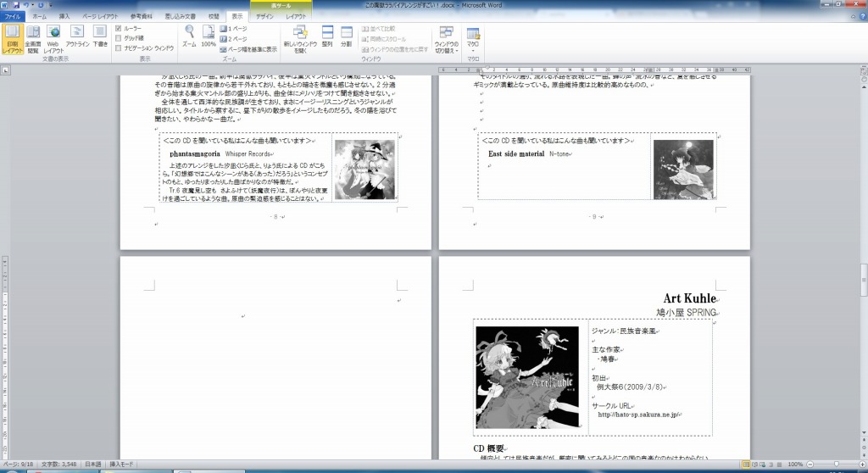
Task: Show 1 ページ at a time
Action: tap(234, 29)
